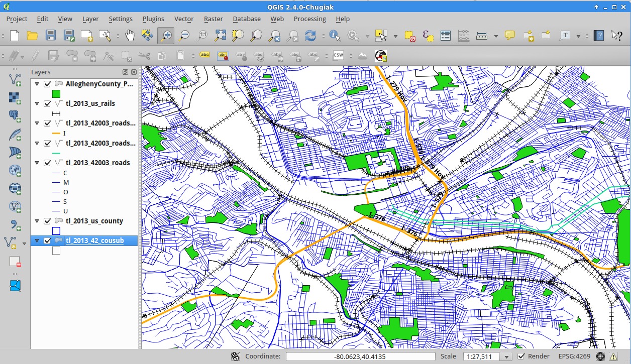The height and width of the screenshot is (364, 631).
Task: Open the Vector menu
Action: pos(183,19)
